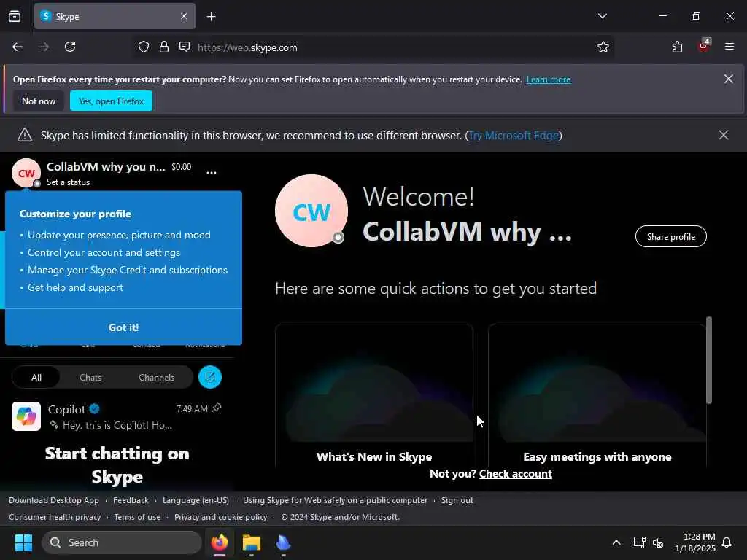Confirm the tip with Got it!
This screenshot has width=747, height=560.
point(123,327)
